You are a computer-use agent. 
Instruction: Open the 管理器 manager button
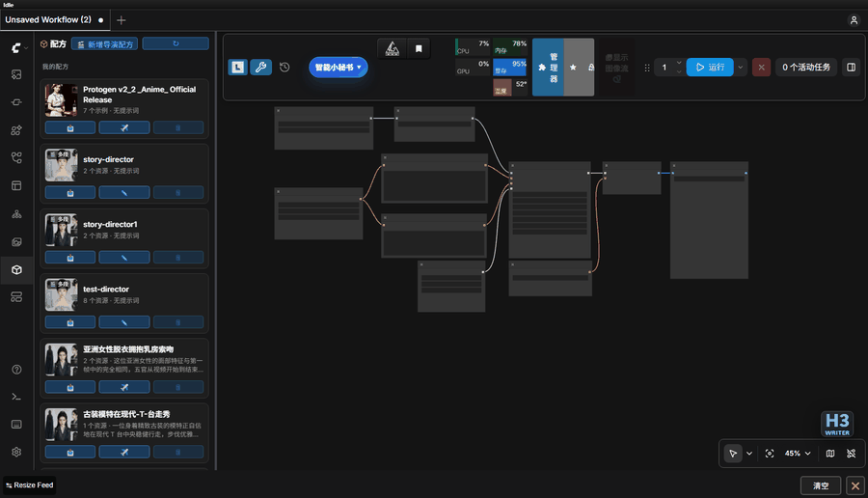pyautogui.click(x=548, y=67)
